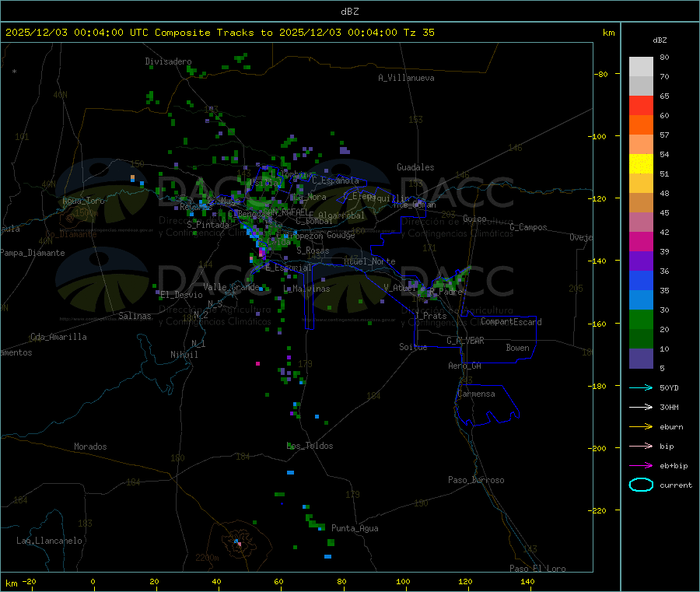The image size is (700, 592).
Task: Click the Lag.Llancanelo map label
Action: [x=50, y=541]
